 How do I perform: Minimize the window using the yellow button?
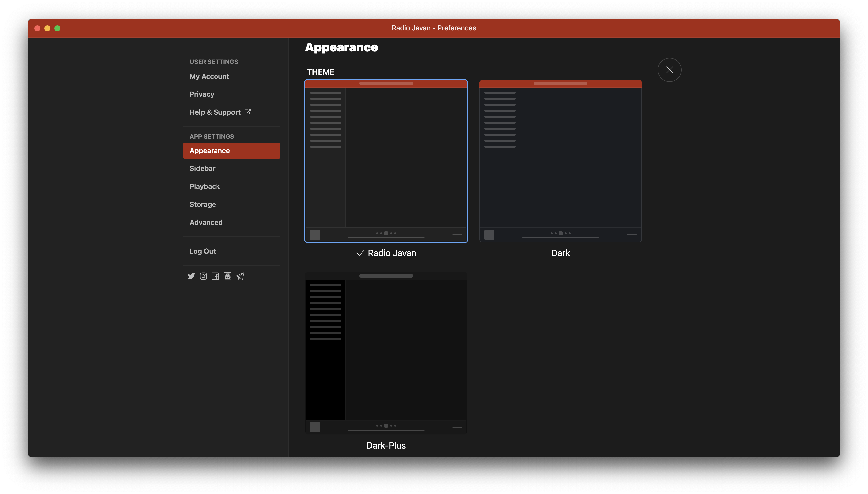[x=48, y=28]
